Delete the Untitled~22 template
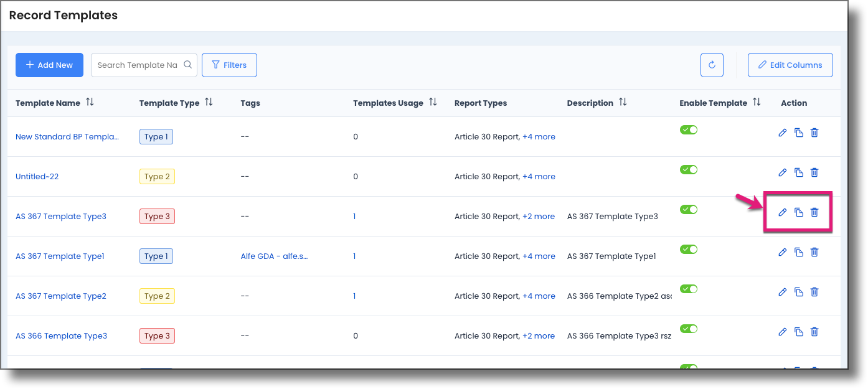The width and height of the screenshot is (868, 389). tap(814, 172)
